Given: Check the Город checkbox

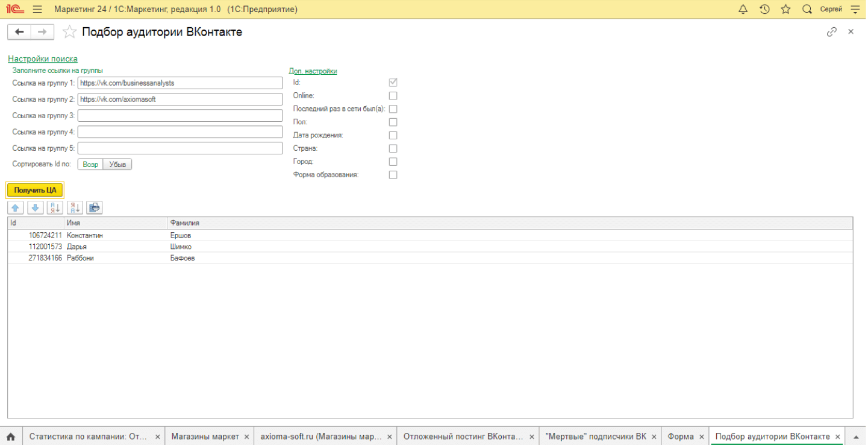Looking at the screenshot, I should coord(393,162).
